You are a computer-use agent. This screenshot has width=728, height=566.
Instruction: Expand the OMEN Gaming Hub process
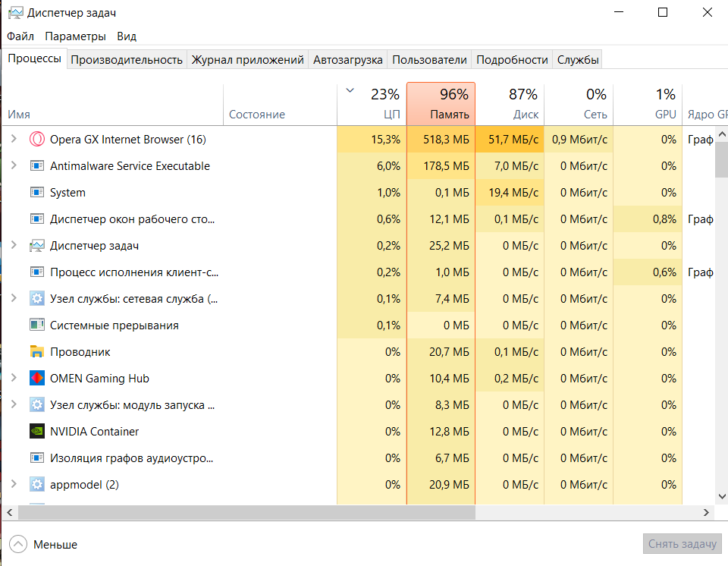tap(14, 379)
